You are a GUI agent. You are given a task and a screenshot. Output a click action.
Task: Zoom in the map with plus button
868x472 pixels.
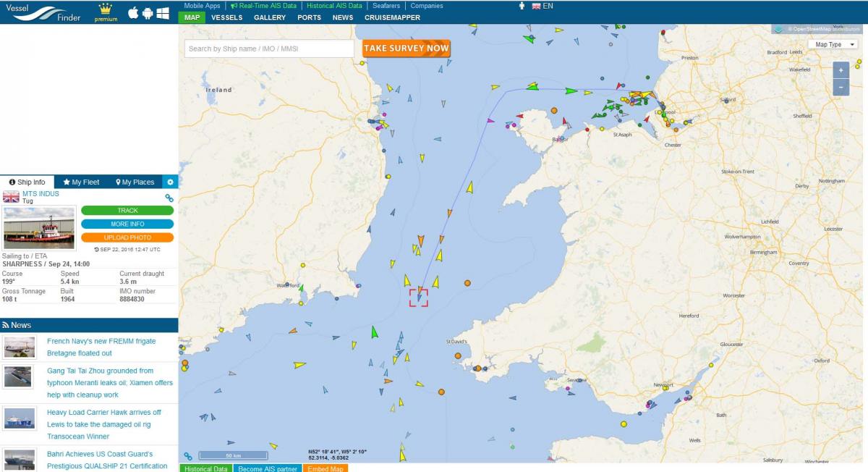click(841, 70)
